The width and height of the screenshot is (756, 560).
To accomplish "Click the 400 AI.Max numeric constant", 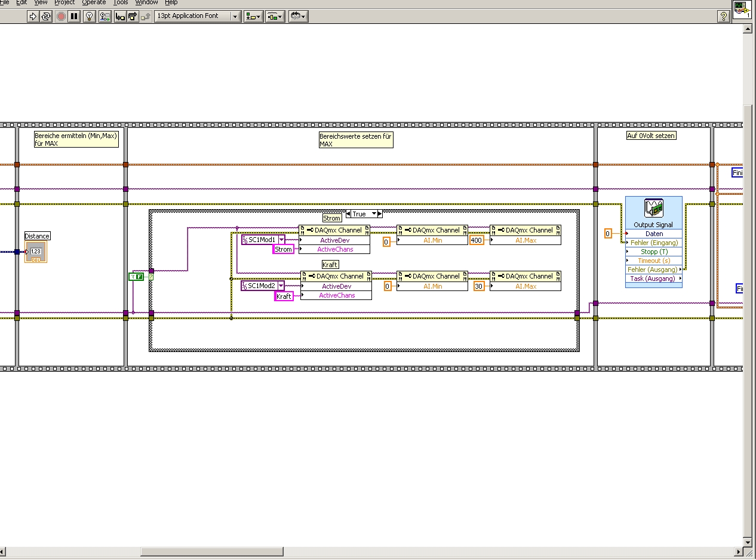I will (476, 240).
